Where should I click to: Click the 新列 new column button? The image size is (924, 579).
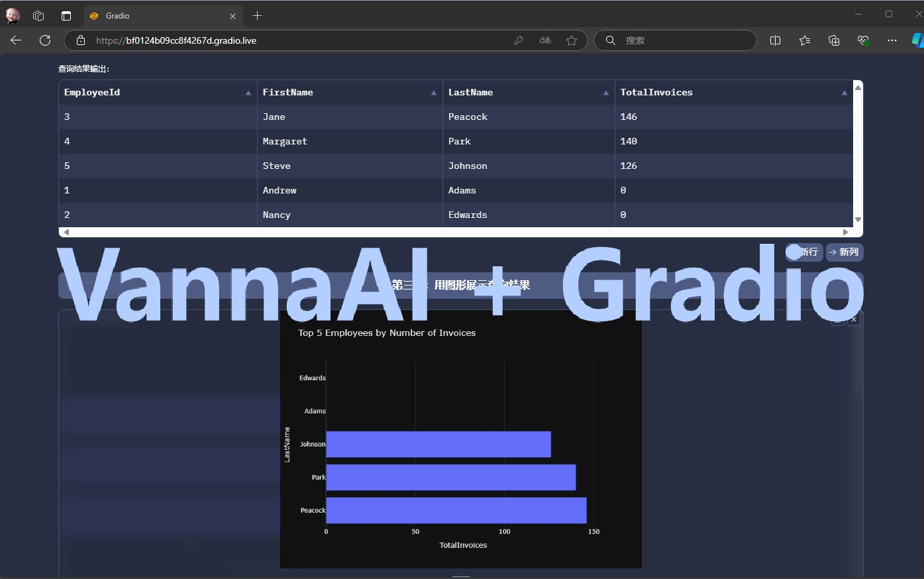(x=844, y=252)
